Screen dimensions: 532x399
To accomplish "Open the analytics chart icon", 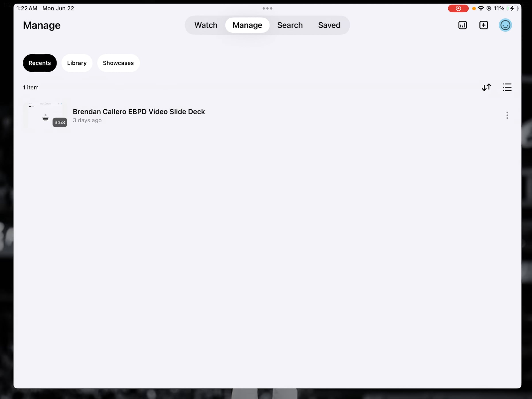I will 462,25.
